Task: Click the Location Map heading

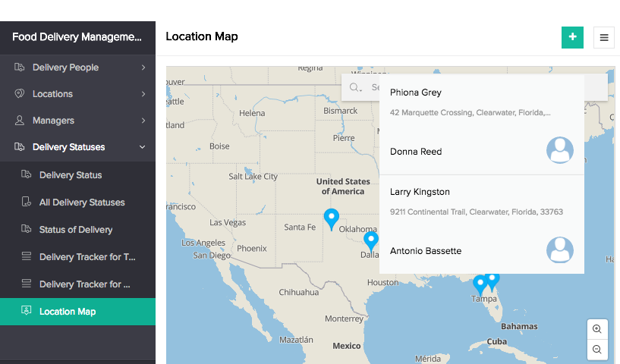Action: coord(202,36)
